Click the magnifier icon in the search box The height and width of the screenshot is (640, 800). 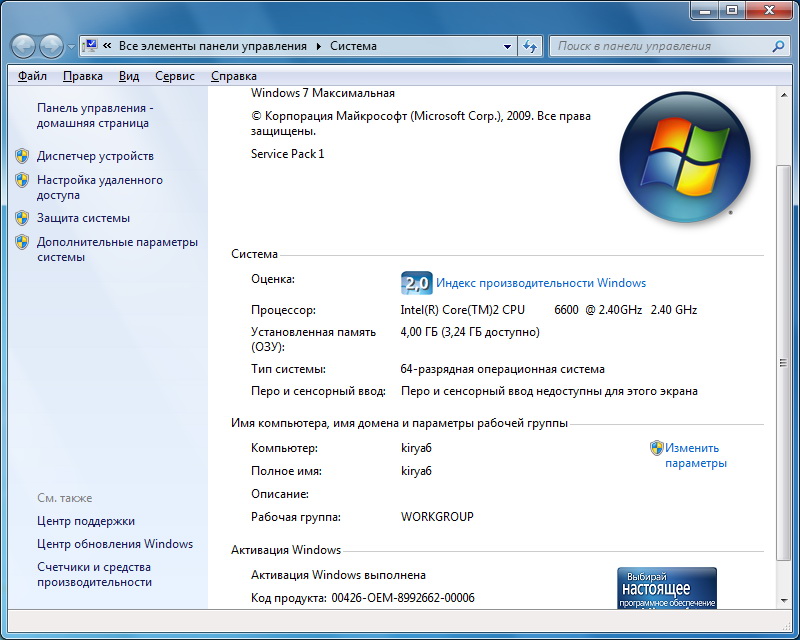778,46
